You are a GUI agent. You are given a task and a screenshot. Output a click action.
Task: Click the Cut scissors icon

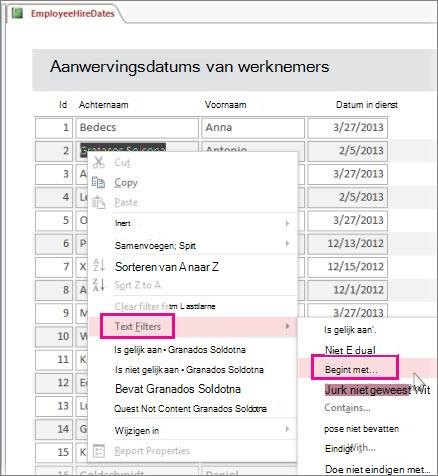click(x=99, y=162)
